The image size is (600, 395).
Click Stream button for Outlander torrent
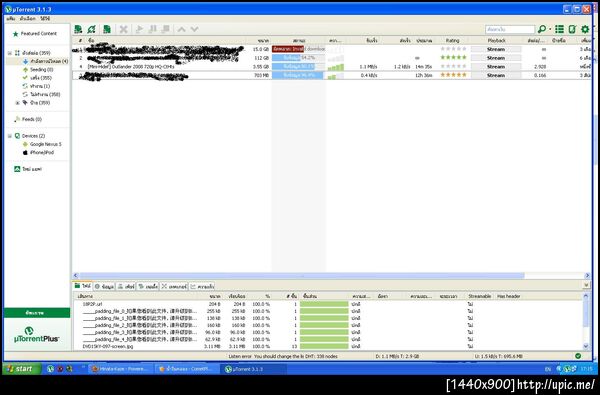coord(496,67)
